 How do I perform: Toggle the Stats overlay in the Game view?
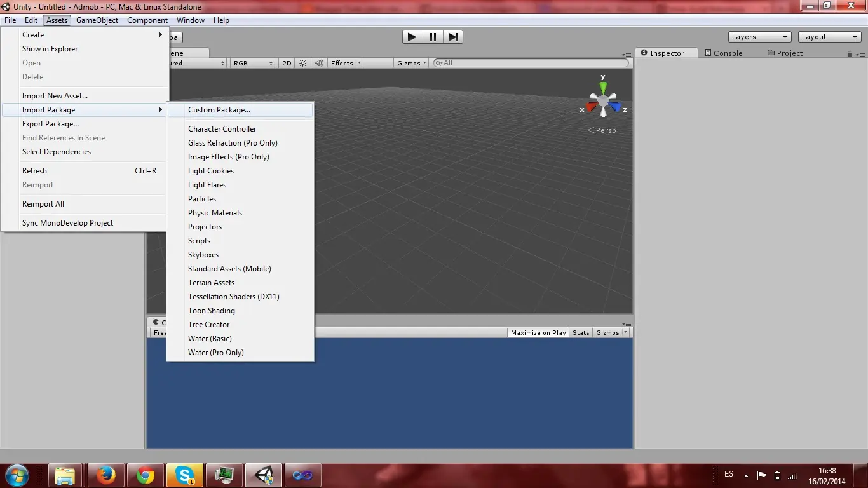click(x=581, y=332)
